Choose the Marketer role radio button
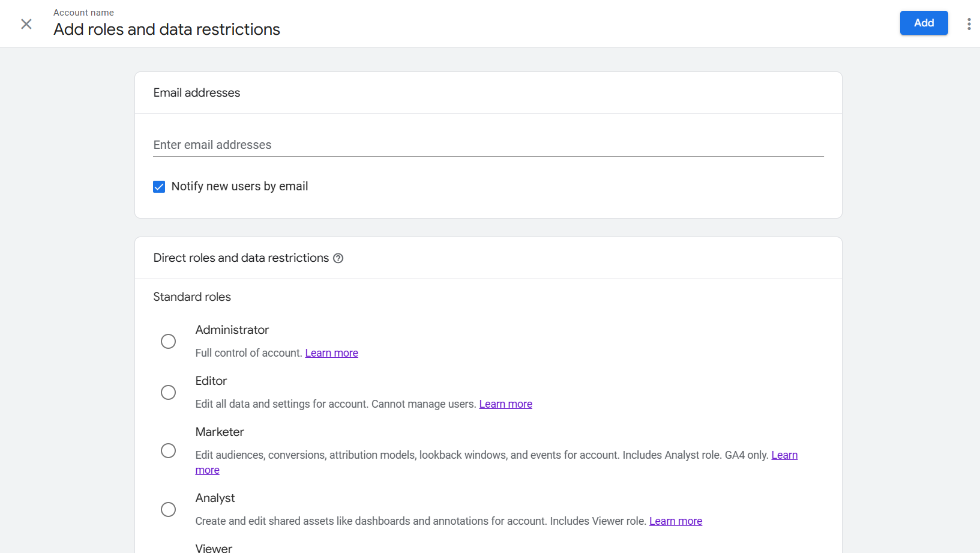 point(168,451)
